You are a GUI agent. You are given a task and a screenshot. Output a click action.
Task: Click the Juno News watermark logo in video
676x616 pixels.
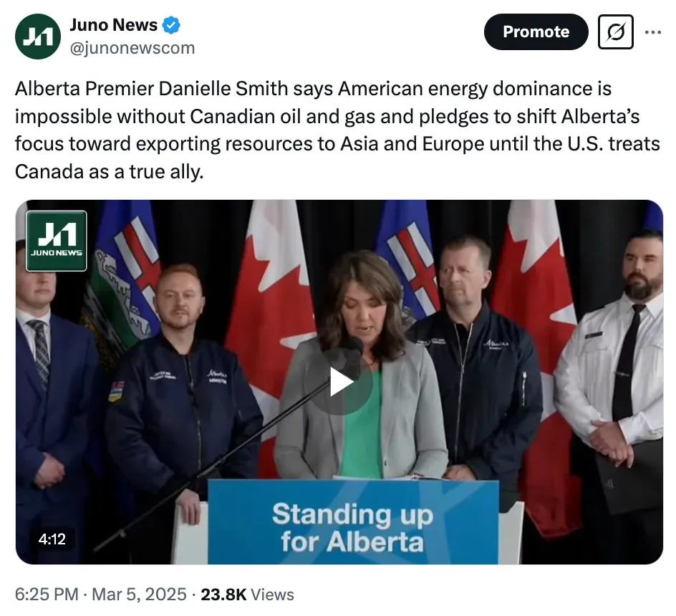[57, 241]
